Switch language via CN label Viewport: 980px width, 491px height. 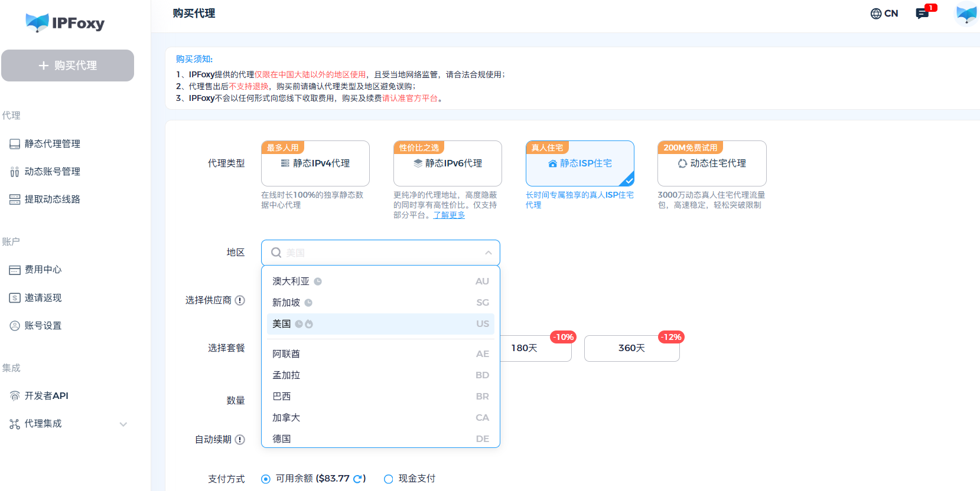tap(891, 14)
